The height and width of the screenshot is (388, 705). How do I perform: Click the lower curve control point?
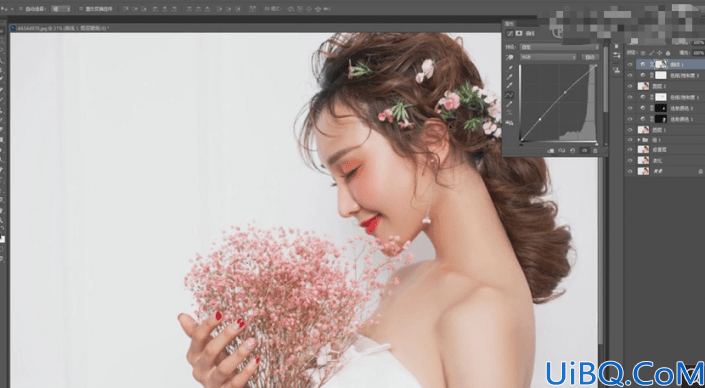coord(540,119)
